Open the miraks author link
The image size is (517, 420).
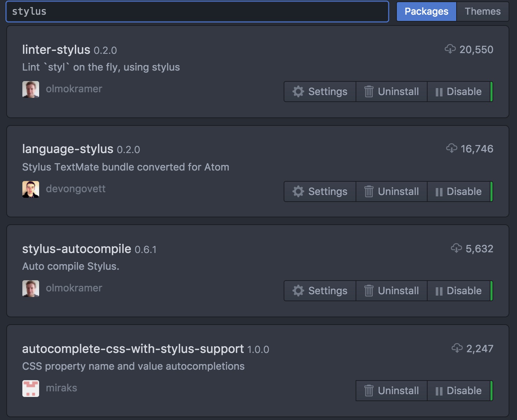(61, 388)
